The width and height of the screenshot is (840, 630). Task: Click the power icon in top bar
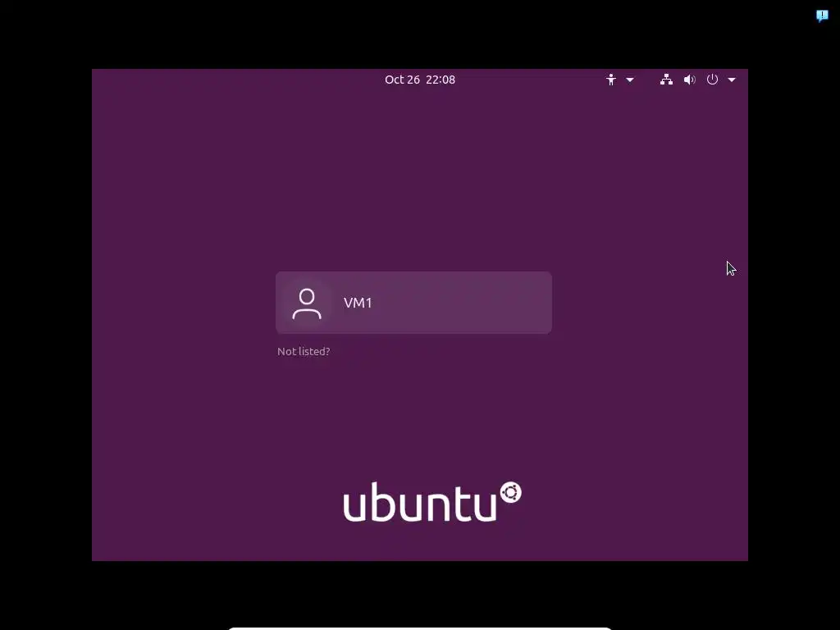pos(712,80)
